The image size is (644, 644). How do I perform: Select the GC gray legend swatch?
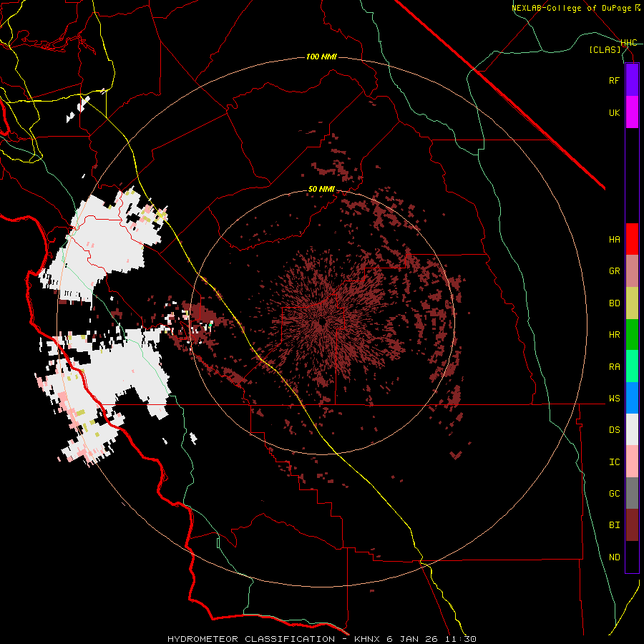tap(632, 493)
